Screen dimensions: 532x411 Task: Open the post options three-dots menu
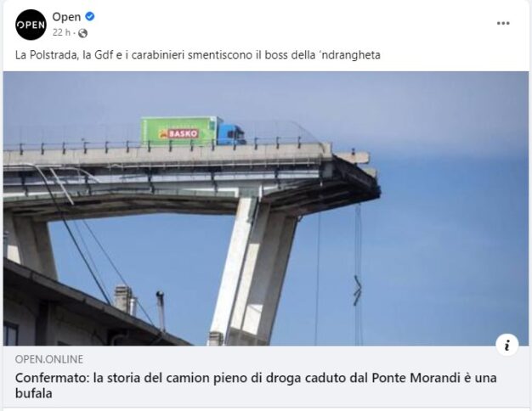[x=503, y=23]
